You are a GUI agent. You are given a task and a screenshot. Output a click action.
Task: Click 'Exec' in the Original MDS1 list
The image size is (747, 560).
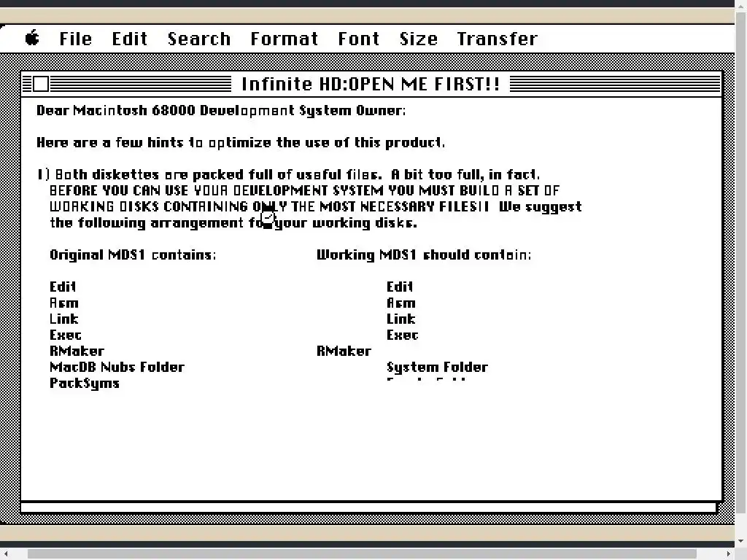(x=65, y=335)
